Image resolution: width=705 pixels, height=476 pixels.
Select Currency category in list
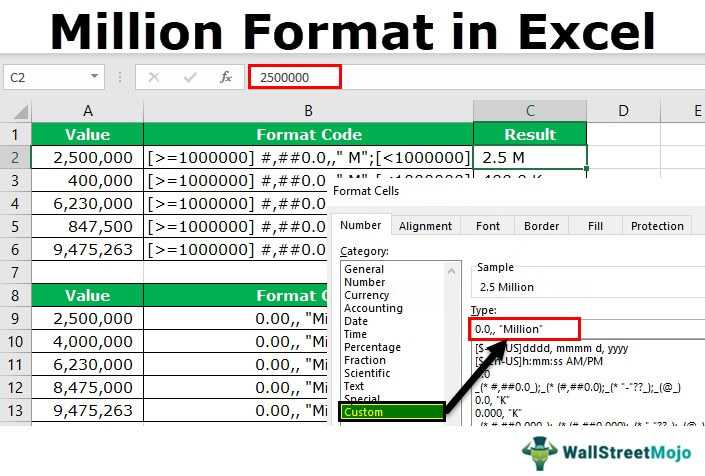366,295
